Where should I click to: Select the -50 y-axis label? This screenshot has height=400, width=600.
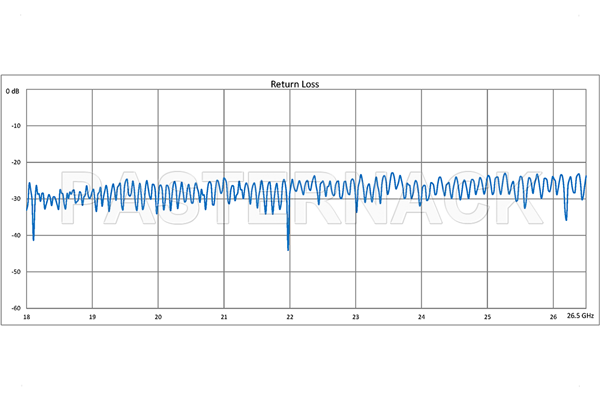pos(15,272)
